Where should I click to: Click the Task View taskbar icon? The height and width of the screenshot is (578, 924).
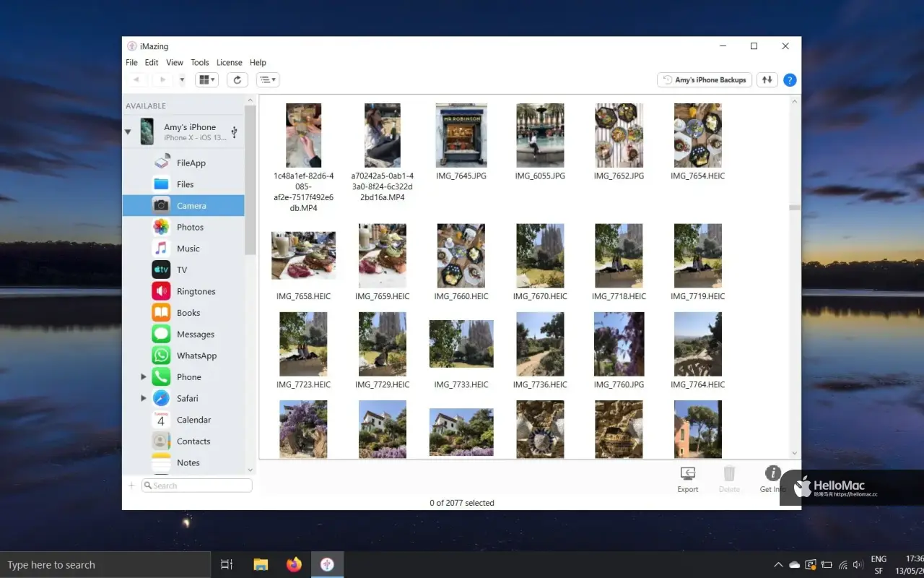227,564
